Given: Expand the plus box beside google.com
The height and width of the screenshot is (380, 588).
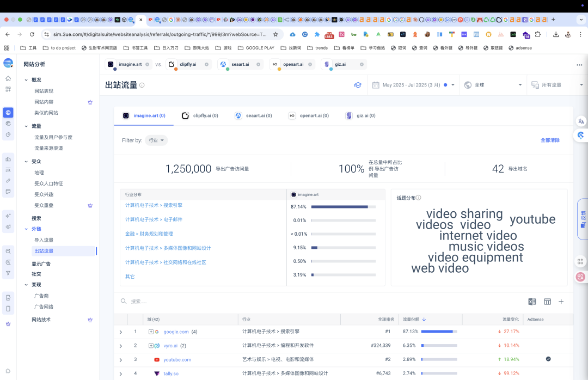Looking at the screenshot, I should 151,332.
